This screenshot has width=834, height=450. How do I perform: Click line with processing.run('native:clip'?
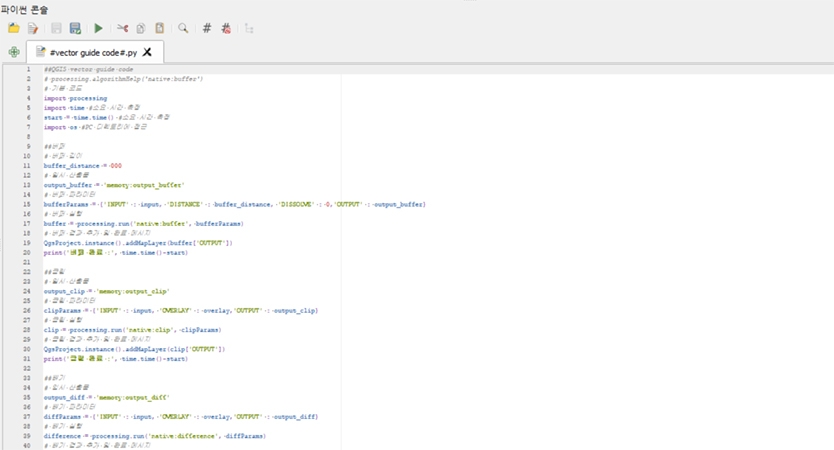[132, 330]
